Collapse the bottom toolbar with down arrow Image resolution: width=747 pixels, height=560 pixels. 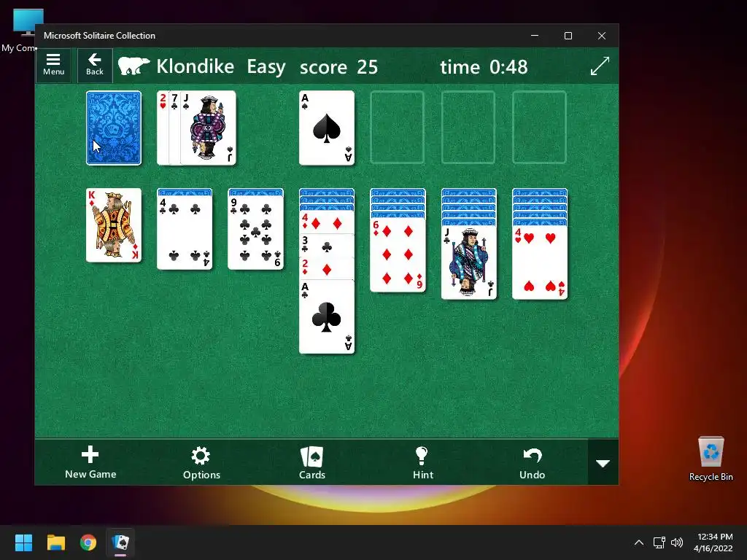point(603,463)
